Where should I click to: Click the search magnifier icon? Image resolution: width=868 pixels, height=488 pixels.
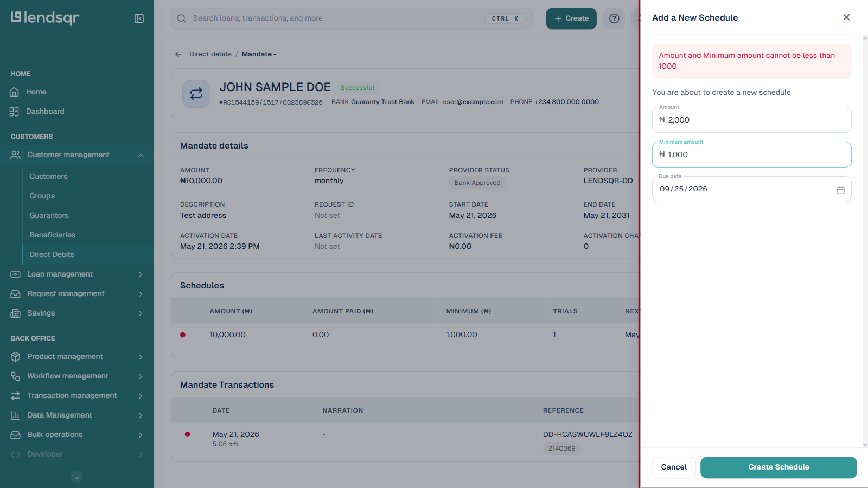point(182,18)
